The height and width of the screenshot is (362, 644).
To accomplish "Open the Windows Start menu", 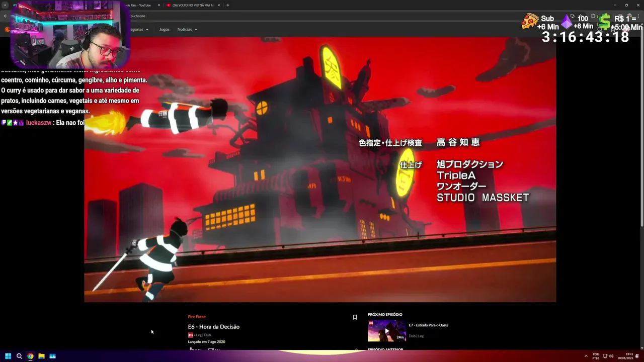I will coord(8,356).
